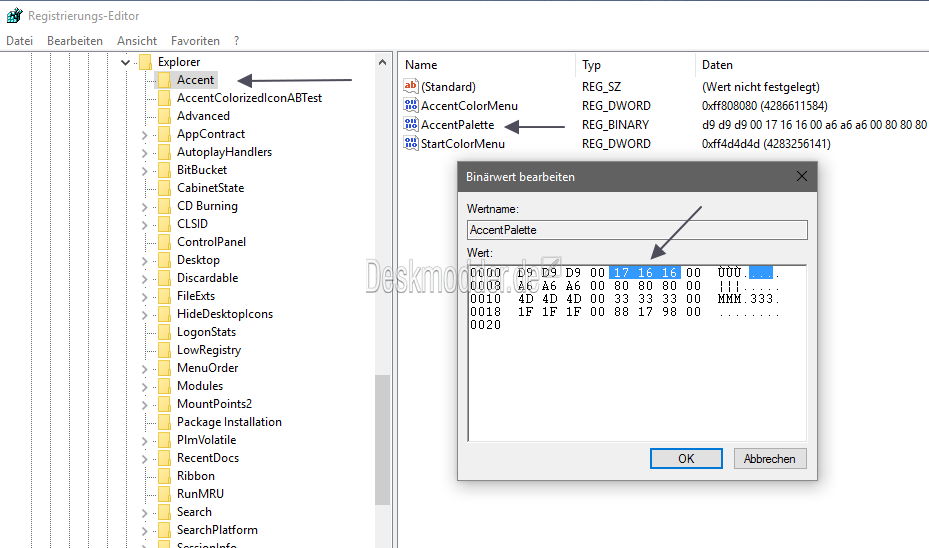Open the Ansicht menu
Screen dimensions: 929x548
137,40
